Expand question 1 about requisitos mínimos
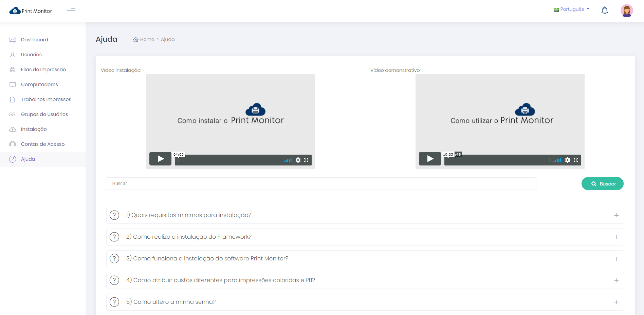 pyautogui.click(x=365, y=215)
